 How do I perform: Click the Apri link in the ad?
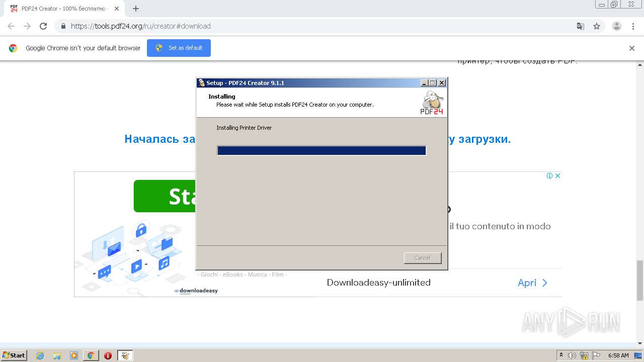(x=533, y=283)
